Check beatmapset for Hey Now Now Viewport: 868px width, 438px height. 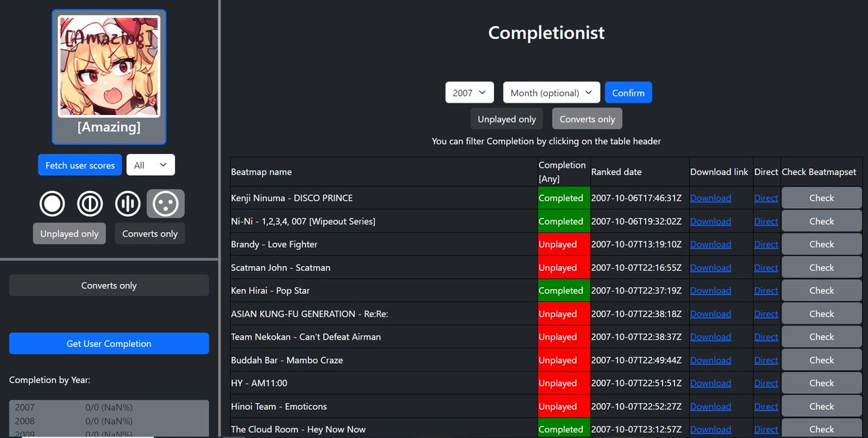click(822, 429)
